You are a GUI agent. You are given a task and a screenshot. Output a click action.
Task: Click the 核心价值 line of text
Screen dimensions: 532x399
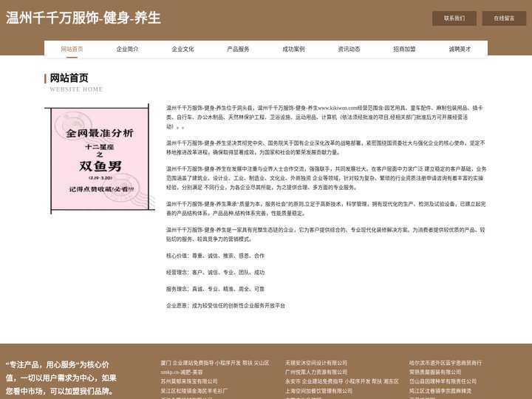(215, 256)
